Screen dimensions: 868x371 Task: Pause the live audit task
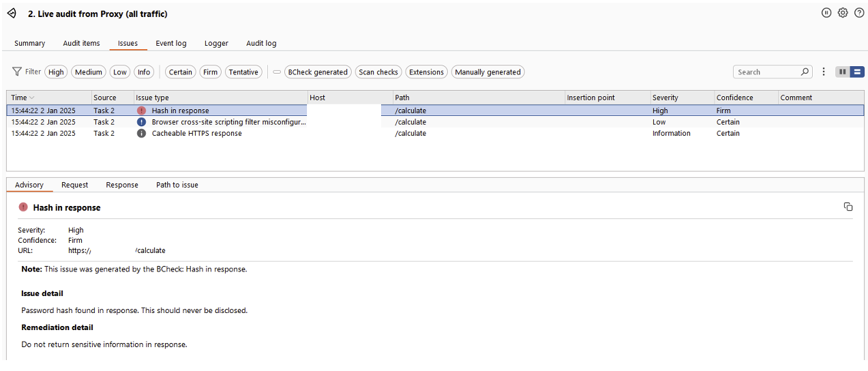pyautogui.click(x=826, y=13)
